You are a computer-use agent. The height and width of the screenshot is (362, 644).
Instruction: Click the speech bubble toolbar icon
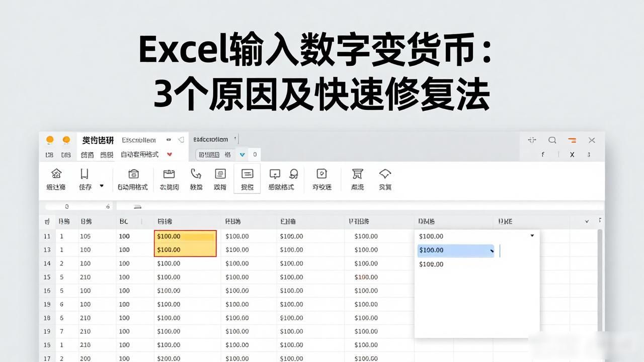(x=275, y=174)
